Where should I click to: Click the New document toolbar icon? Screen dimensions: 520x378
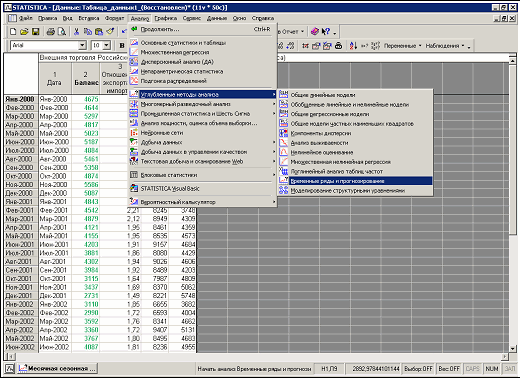coord(13,32)
